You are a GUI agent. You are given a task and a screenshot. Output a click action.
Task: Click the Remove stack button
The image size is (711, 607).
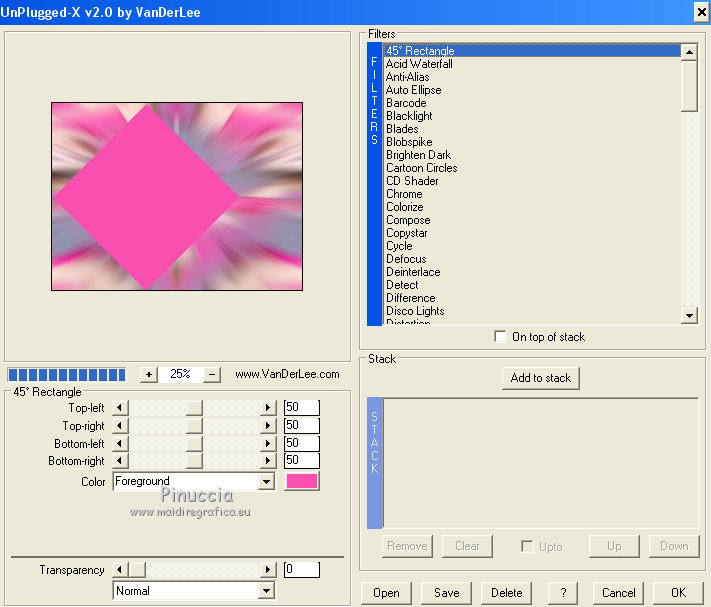point(407,546)
